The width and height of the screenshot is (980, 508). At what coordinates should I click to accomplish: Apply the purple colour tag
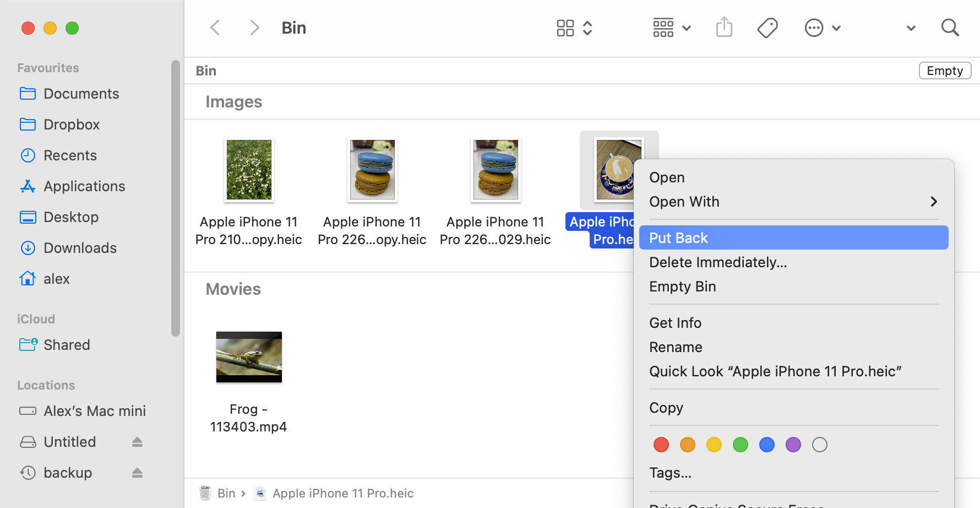[x=793, y=445]
